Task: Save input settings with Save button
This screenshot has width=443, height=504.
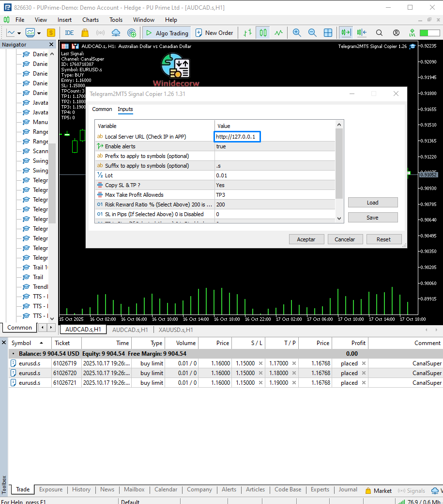Action: click(x=373, y=218)
